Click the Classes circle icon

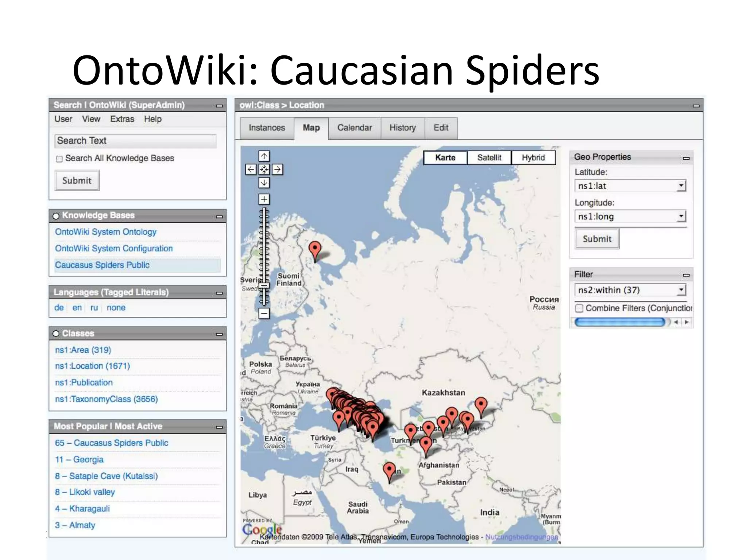[x=56, y=334]
